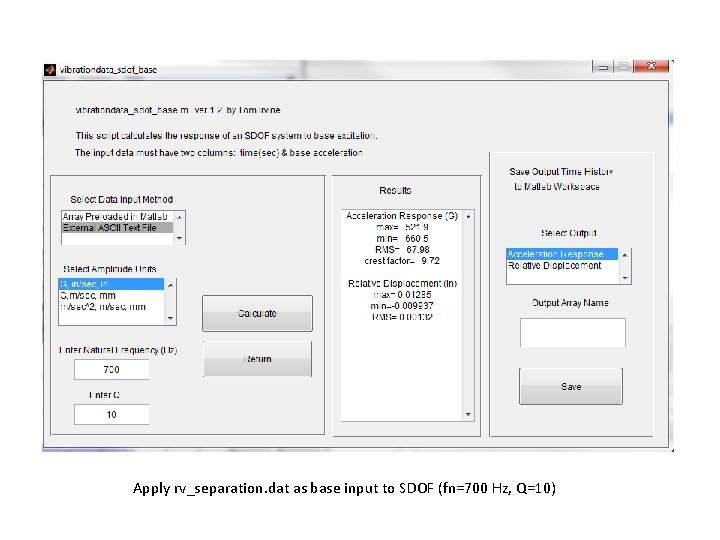Screen dimensions: 720x540
Task: Click the RMS= 67.98 result line
Action: (x=402, y=250)
